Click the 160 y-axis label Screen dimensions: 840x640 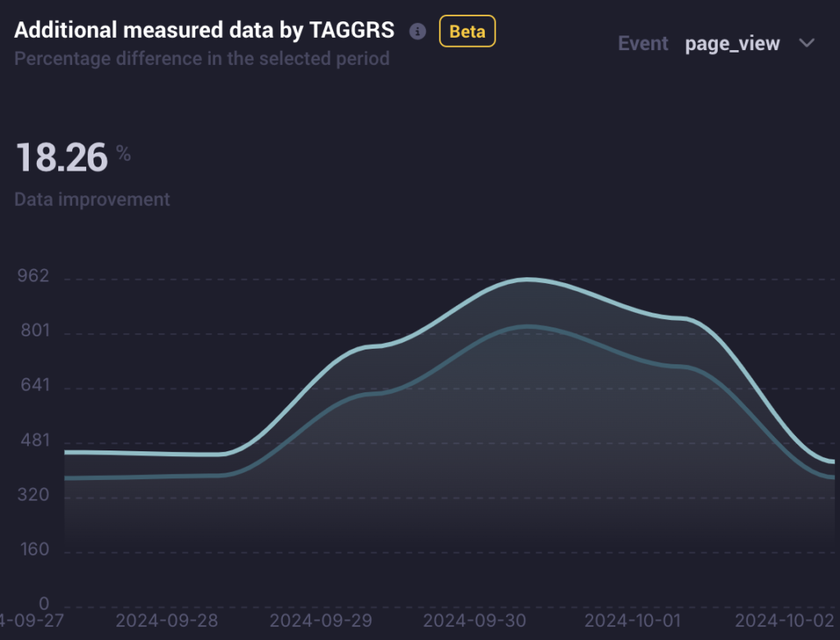pos(34,550)
